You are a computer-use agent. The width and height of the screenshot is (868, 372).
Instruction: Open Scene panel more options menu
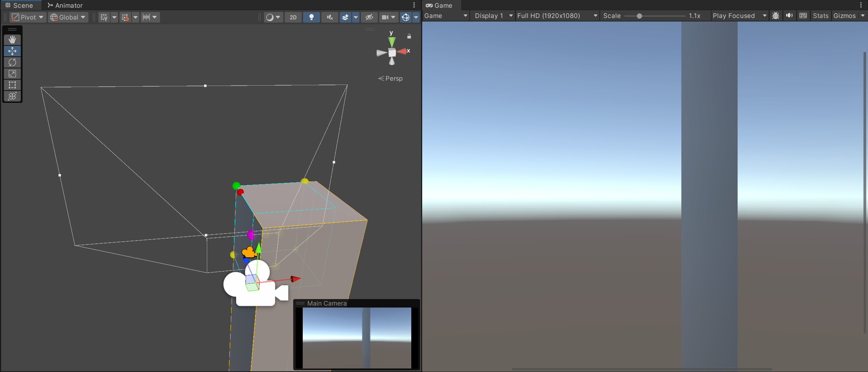[x=414, y=5]
